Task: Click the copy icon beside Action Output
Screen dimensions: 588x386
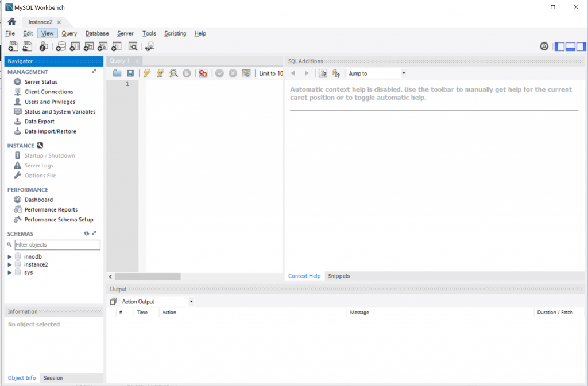Action: [x=114, y=301]
